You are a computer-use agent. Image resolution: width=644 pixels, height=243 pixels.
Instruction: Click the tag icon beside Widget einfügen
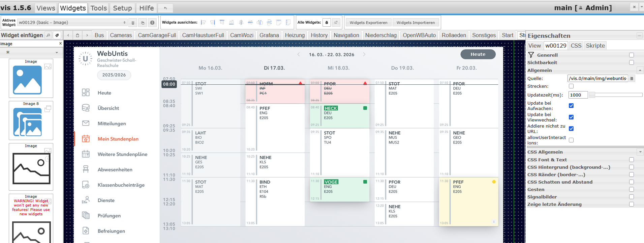(57, 35)
